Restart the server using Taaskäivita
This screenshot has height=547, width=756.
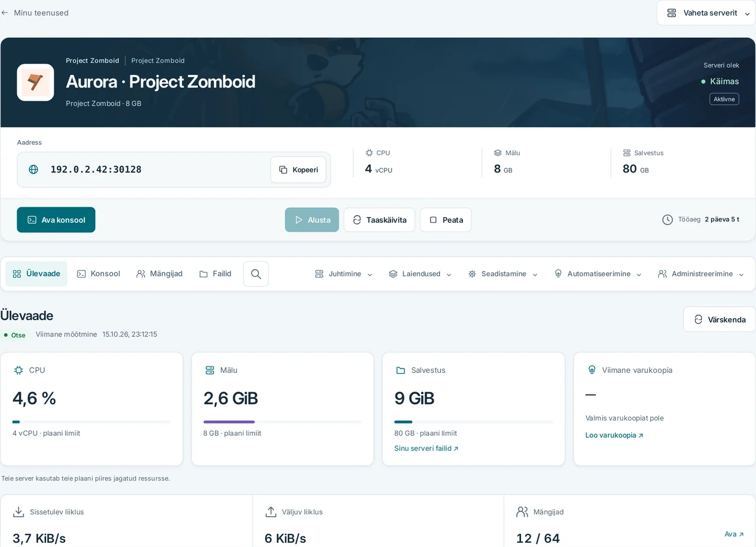tap(379, 220)
